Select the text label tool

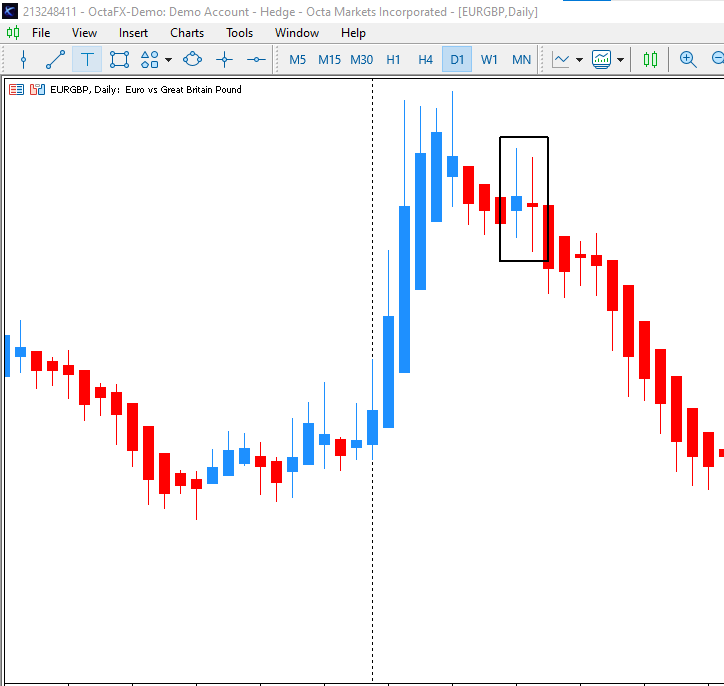pos(87,60)
